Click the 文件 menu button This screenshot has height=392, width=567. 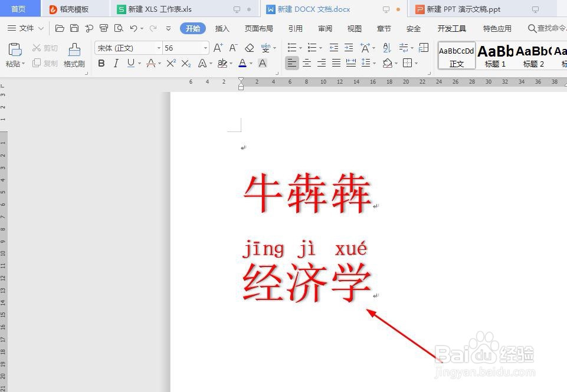25,28
